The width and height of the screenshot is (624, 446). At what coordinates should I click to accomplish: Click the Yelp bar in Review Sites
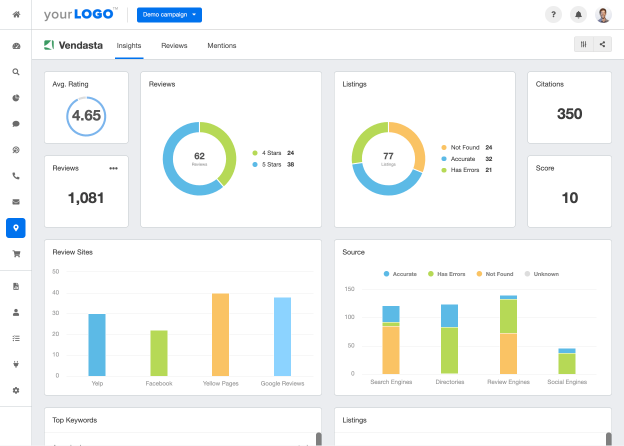click(x=97, y=345)
